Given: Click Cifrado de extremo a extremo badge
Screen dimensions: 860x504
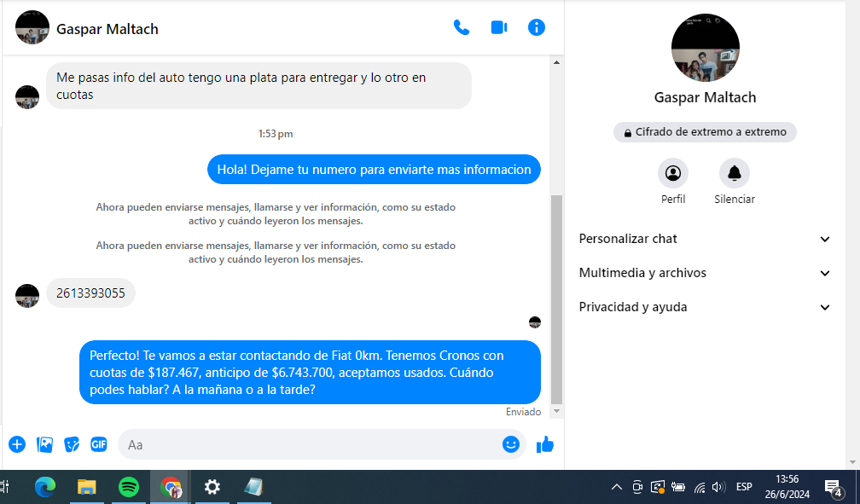Looking at the screenshot, I should pyautogui.click(x=705, y=132).
